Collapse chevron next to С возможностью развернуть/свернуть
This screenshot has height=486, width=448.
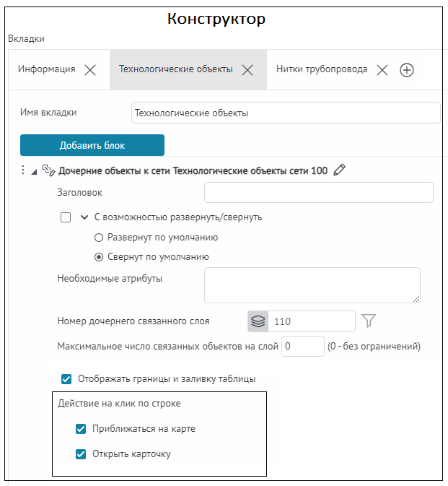pyautogui.click(x=84, y=217)
